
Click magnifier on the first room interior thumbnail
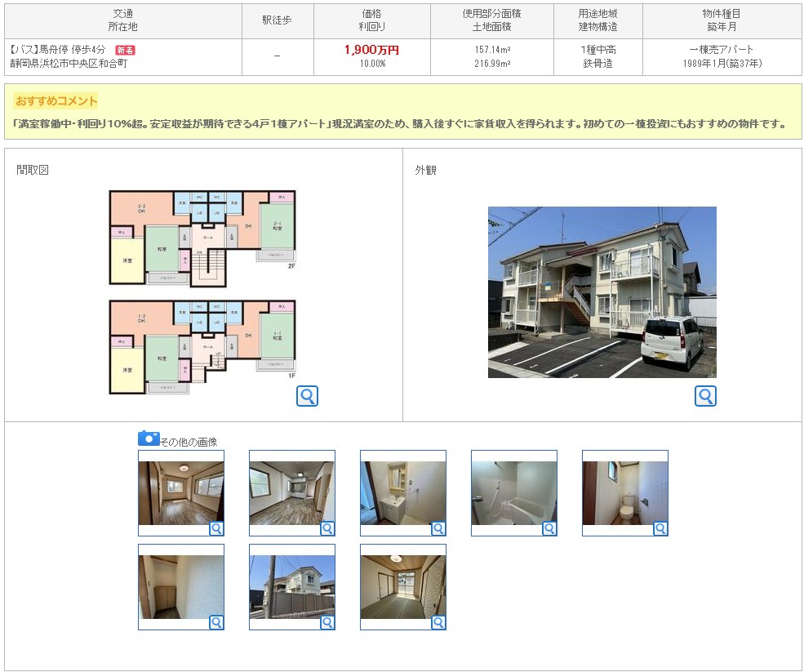coord(216,528)
